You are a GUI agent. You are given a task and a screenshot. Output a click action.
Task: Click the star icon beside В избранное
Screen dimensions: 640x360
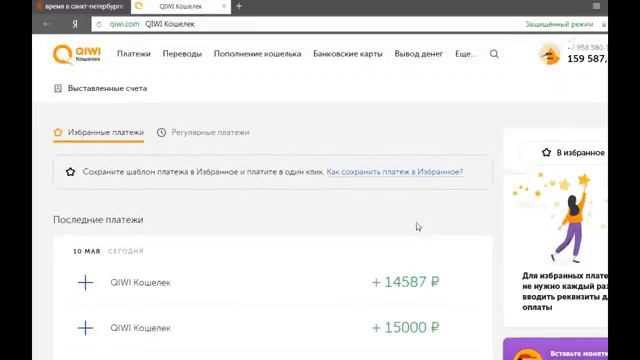tap(546, 153)
